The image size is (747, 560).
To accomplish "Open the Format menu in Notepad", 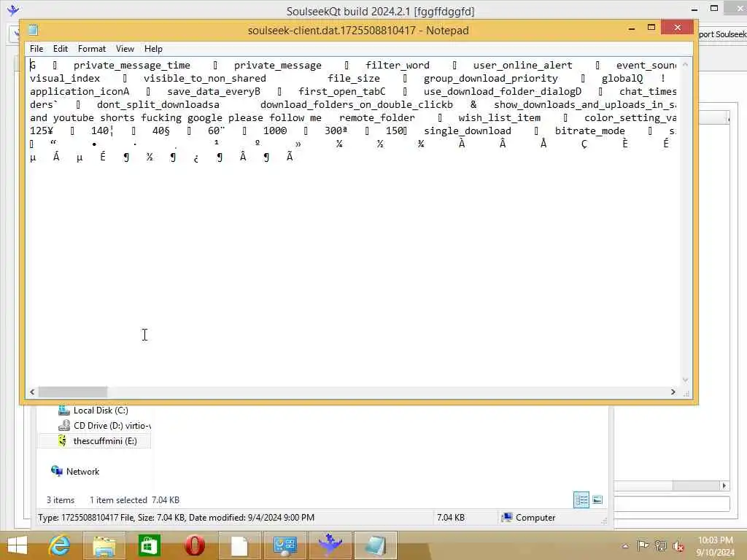I will point(91,49).
